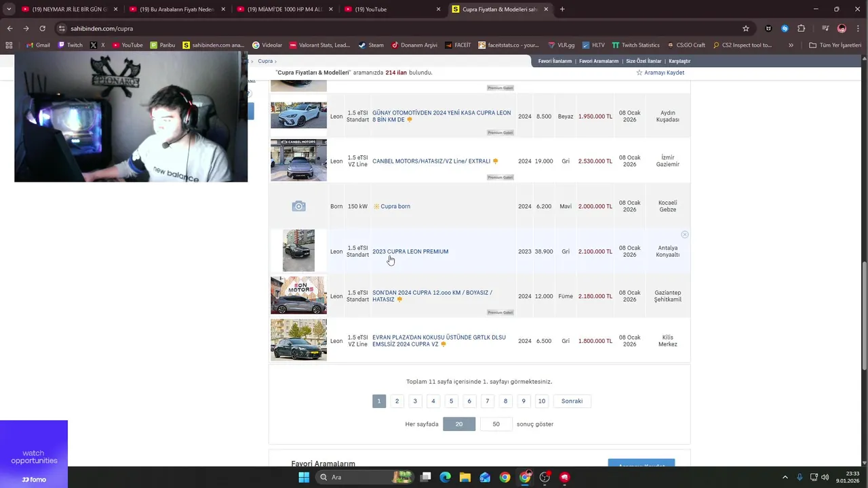Click camera placeholder icon in Cupra born row
The width and height of the screenshot is (868, 488).
(x=298, y=206)
